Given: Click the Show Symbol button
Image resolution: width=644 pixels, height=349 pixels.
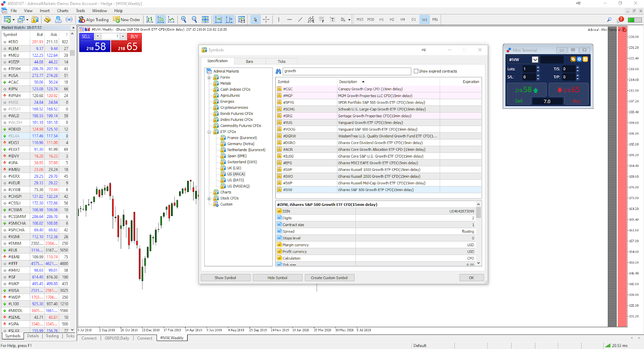Looking at the screenshot, I should 225,278.
